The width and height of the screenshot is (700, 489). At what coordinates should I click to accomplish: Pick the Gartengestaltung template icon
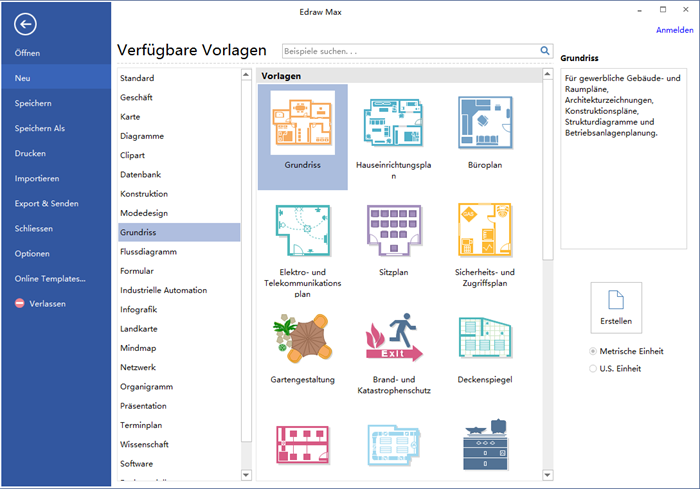coord(303,338)
